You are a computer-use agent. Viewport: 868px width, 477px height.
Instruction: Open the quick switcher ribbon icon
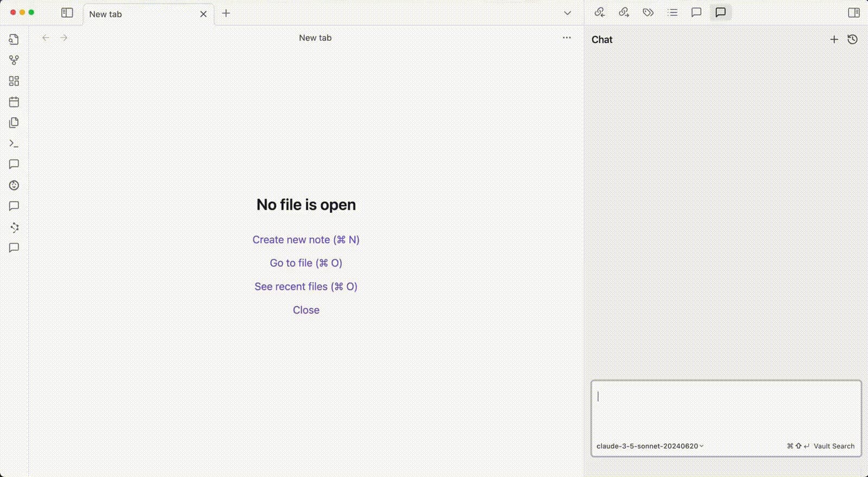(x=14, y=39)
